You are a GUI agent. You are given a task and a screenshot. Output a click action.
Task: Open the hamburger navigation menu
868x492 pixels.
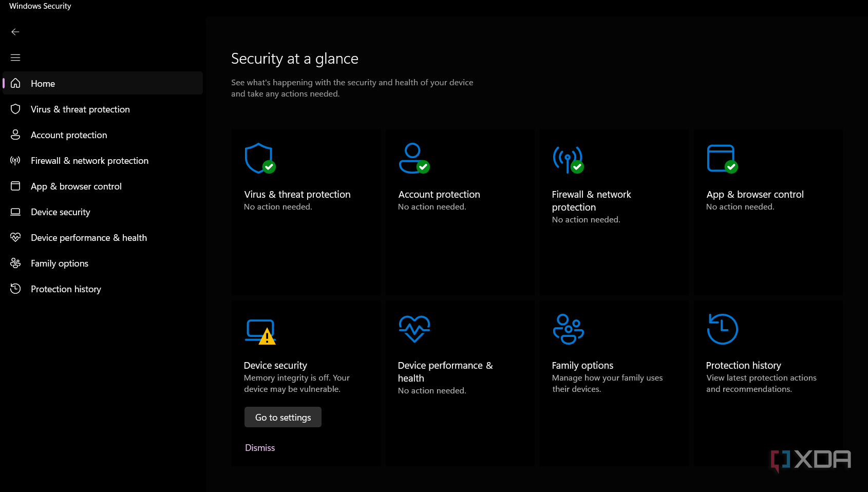(15, 58)
